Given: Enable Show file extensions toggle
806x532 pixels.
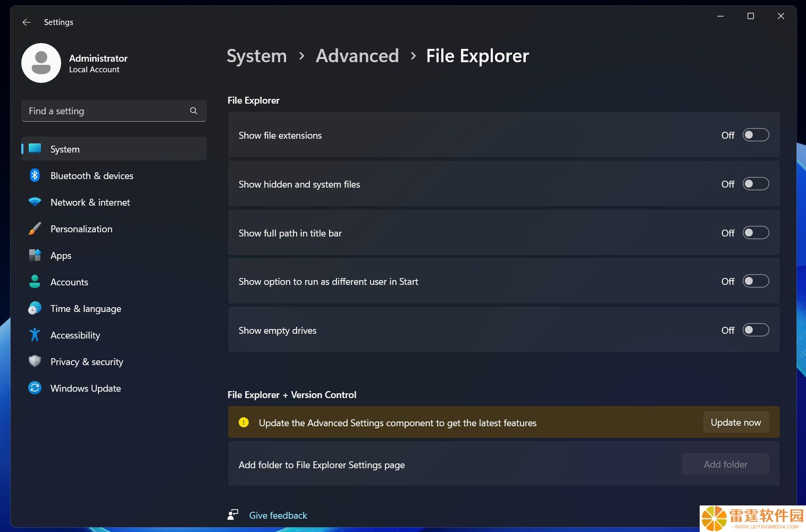Looking at the screenshot, I should pyautogui.click(x=755, y=135).
